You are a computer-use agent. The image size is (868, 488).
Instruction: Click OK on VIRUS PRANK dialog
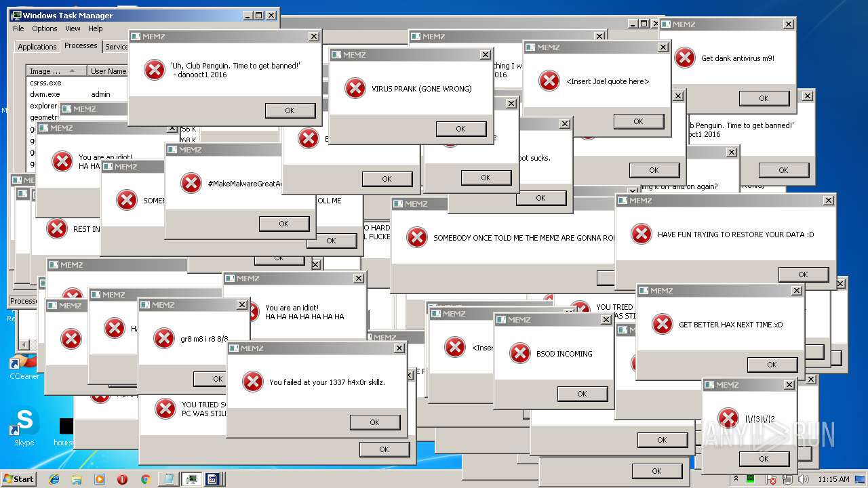(x=461, y=129)
